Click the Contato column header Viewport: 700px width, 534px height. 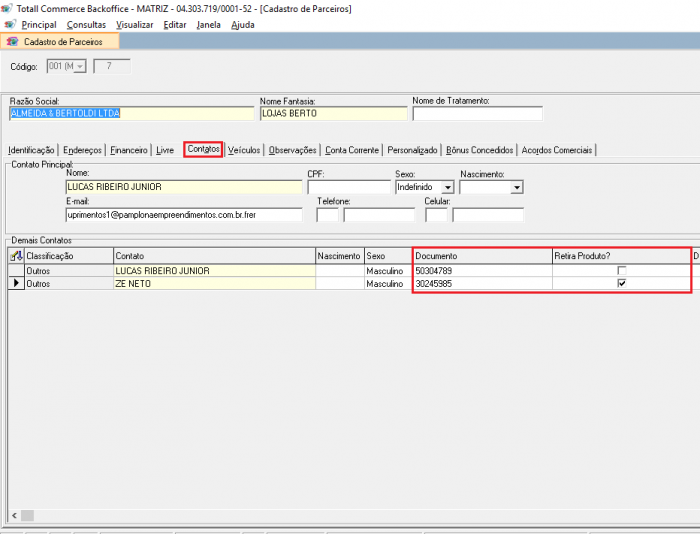(x=214, y=257)
